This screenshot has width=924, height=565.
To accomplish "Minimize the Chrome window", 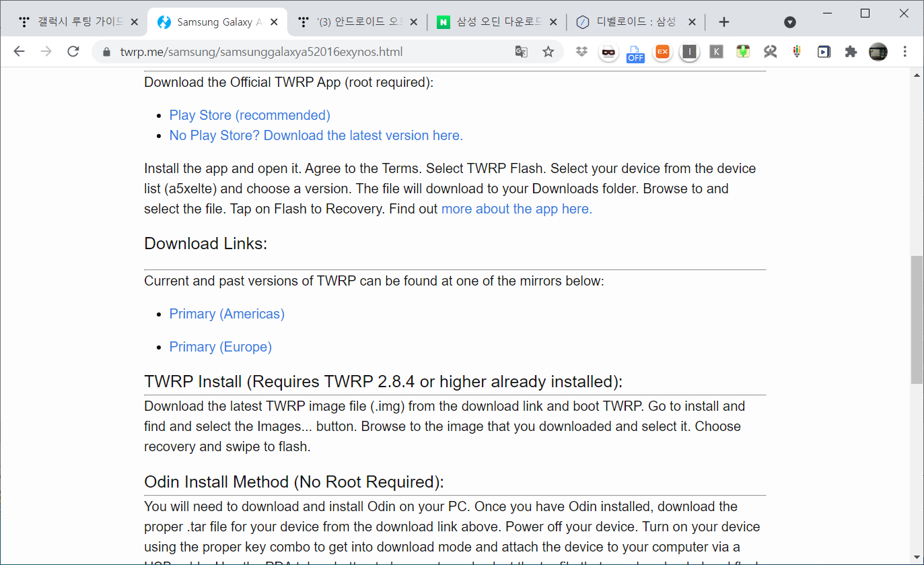I will pyautogui.click(x=827, y=13).
